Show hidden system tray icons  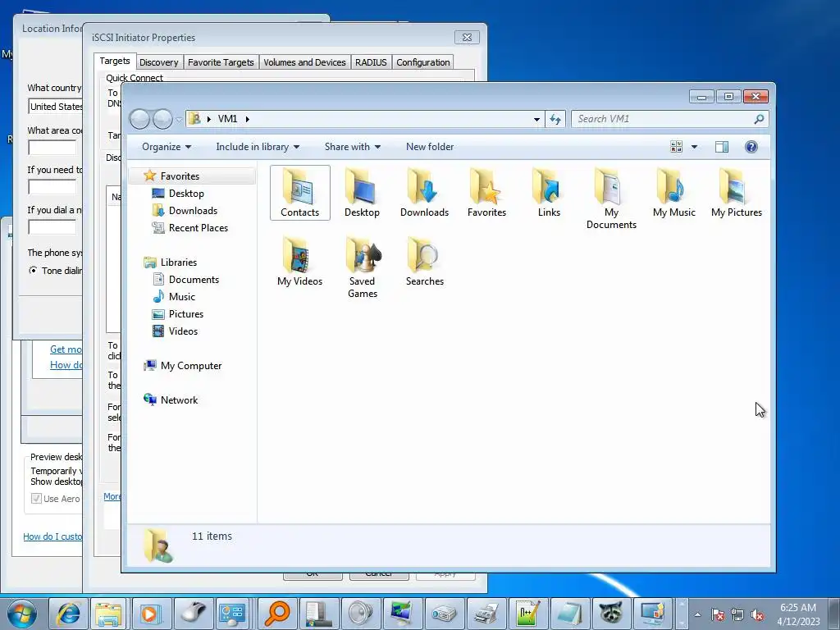tap(697, 614)
